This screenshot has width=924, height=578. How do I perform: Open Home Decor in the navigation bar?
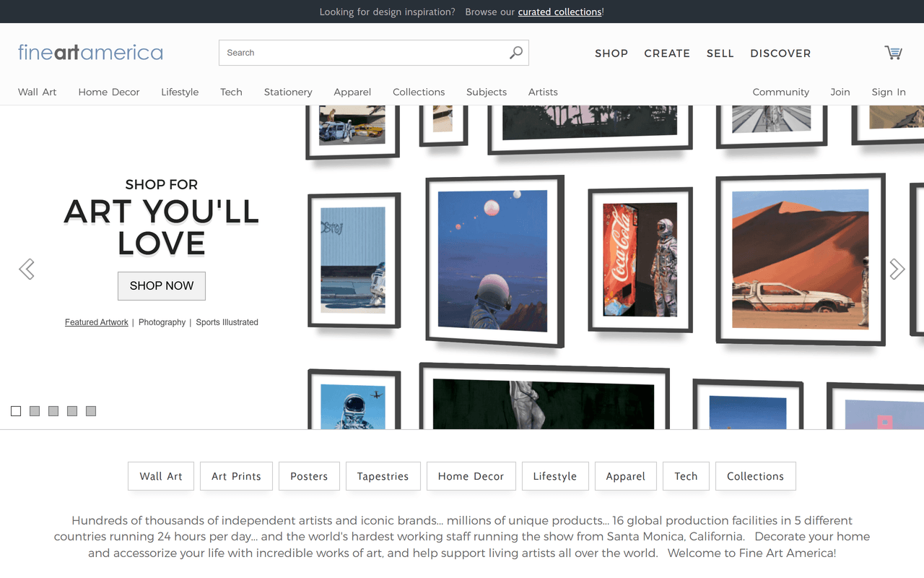(x=109, y=92)
